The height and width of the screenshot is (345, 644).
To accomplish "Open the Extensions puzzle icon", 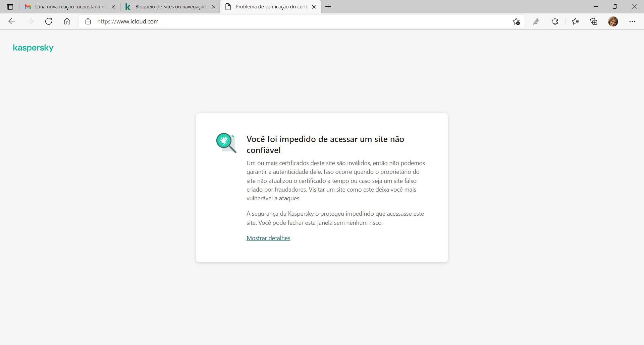I will coord(555,21).
